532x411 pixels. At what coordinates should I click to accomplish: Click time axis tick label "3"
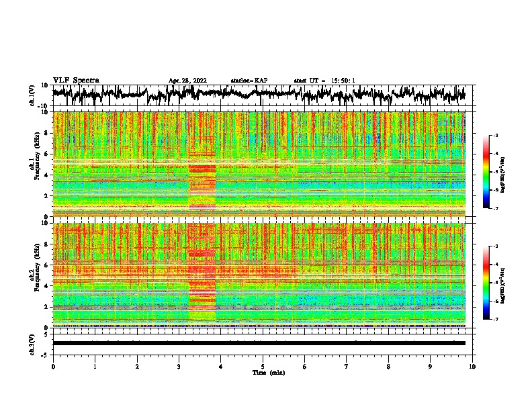[x=179, y=367]
